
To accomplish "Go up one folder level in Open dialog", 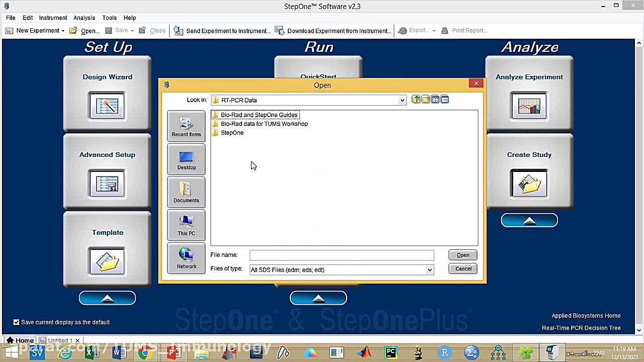I will point(416,100).
